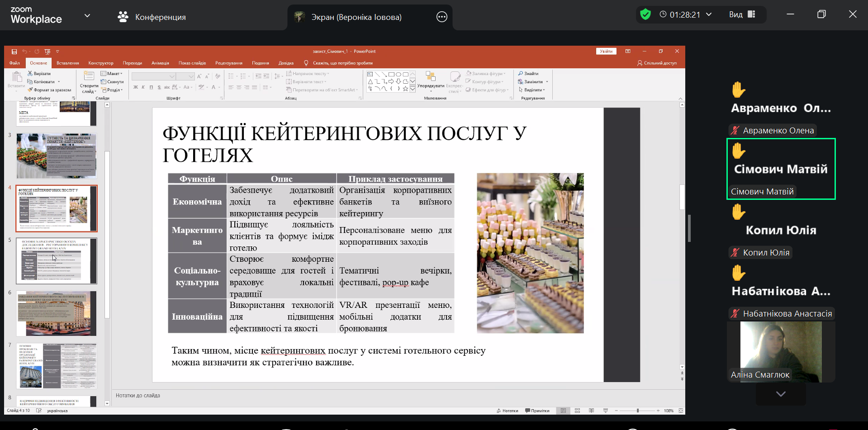The image size is (868, 430).
Task: Select slide 6 thumbnail
Action: coord(57,313)
